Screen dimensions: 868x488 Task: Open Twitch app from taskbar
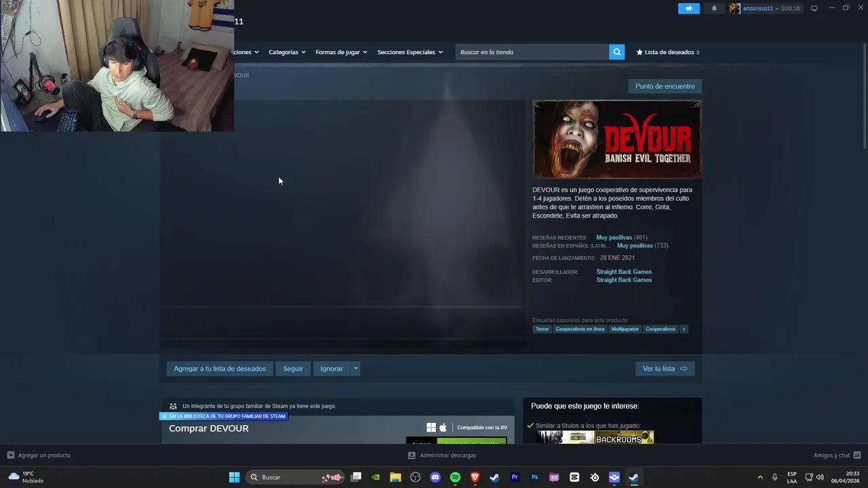click(555, 477)
